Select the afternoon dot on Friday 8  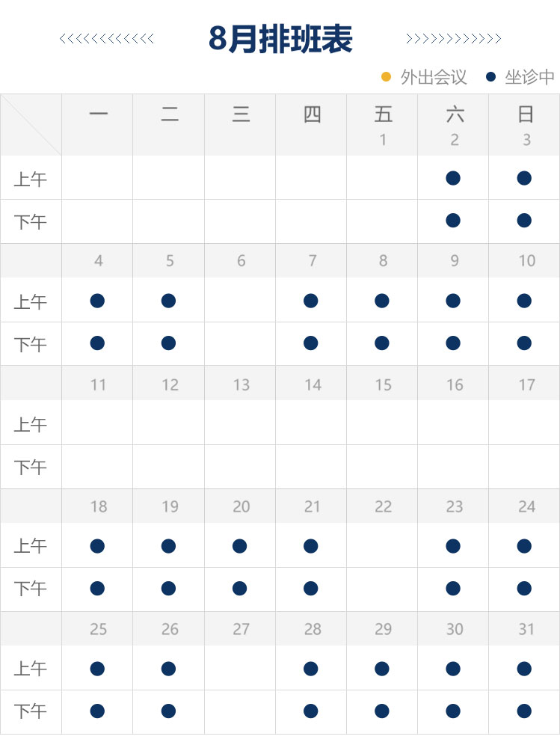coord(381,343)
